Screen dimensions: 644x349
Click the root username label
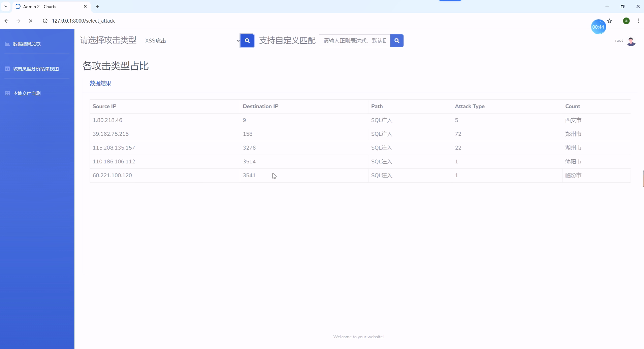click(x=619, y=40)
